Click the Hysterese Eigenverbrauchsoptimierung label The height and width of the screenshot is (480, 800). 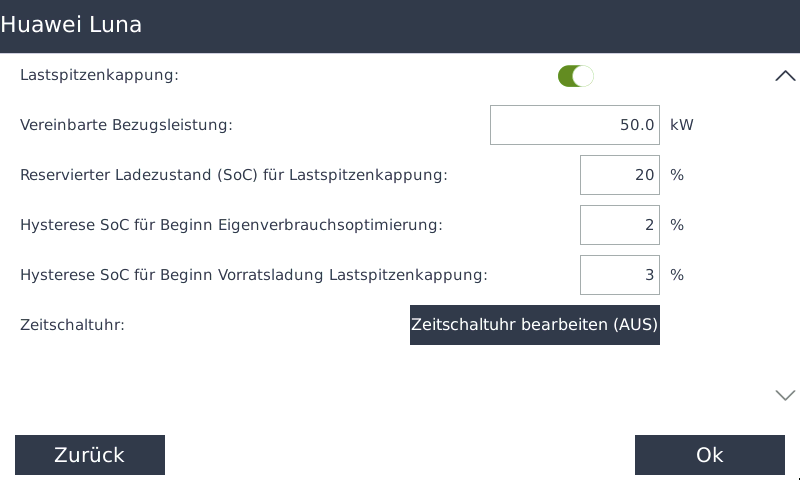(231, 225)
